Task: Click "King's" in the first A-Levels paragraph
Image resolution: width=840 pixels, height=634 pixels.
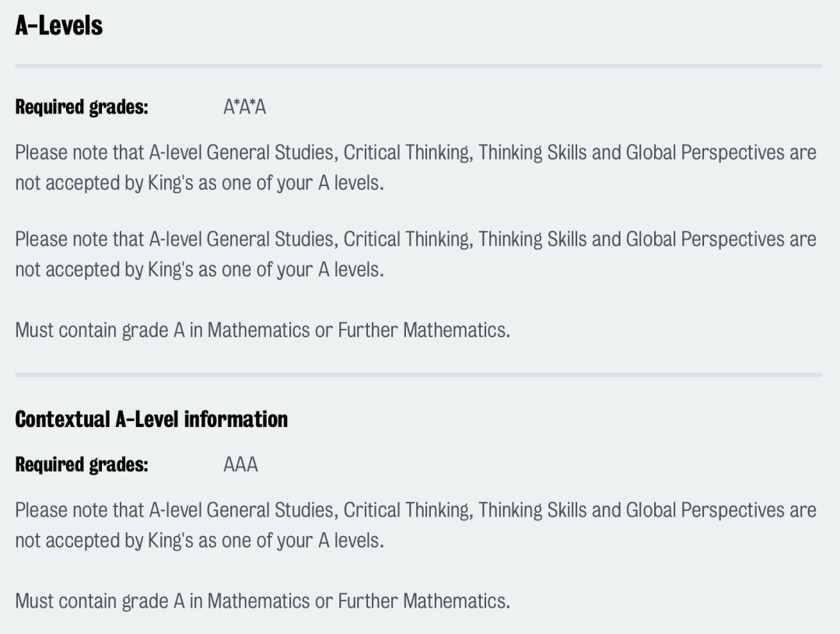Action: (170, 184)
